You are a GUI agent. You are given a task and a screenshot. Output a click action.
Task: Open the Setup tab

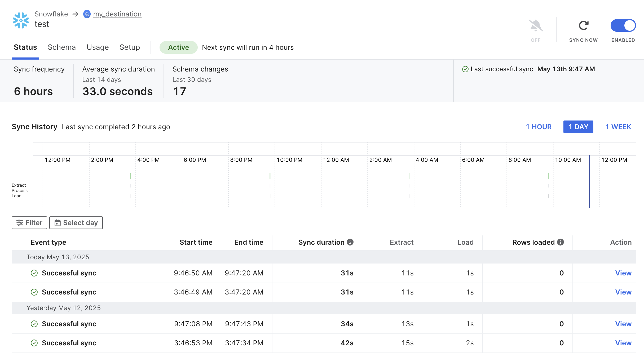tap(130, 47)
